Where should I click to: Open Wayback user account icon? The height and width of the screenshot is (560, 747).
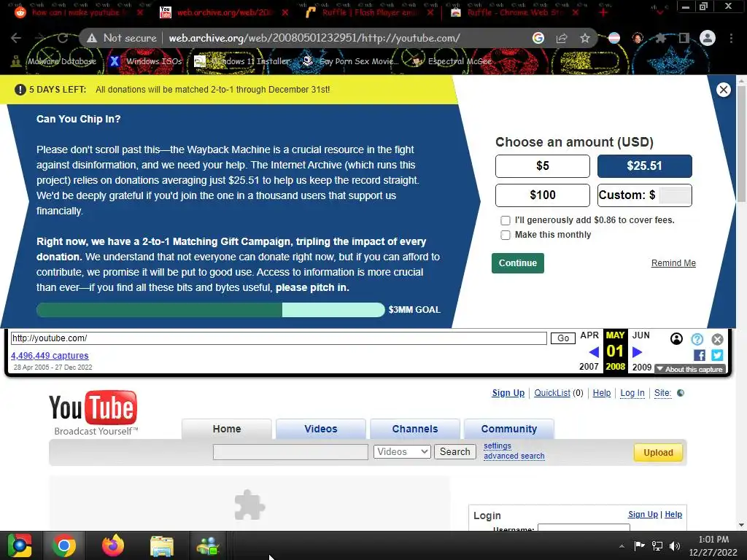676,338
